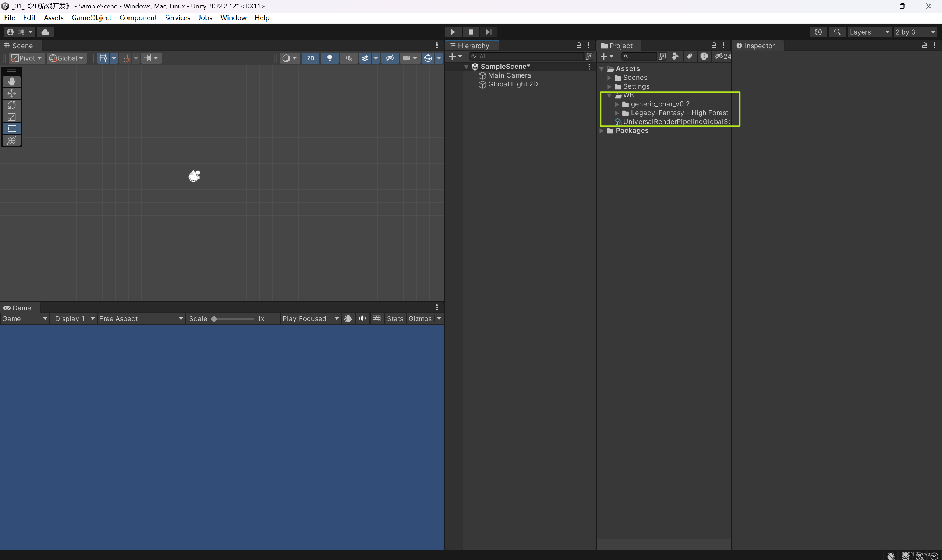Open the Layers dropdown
The width and height of the screenshot is (942, 560).
(870, 32)
